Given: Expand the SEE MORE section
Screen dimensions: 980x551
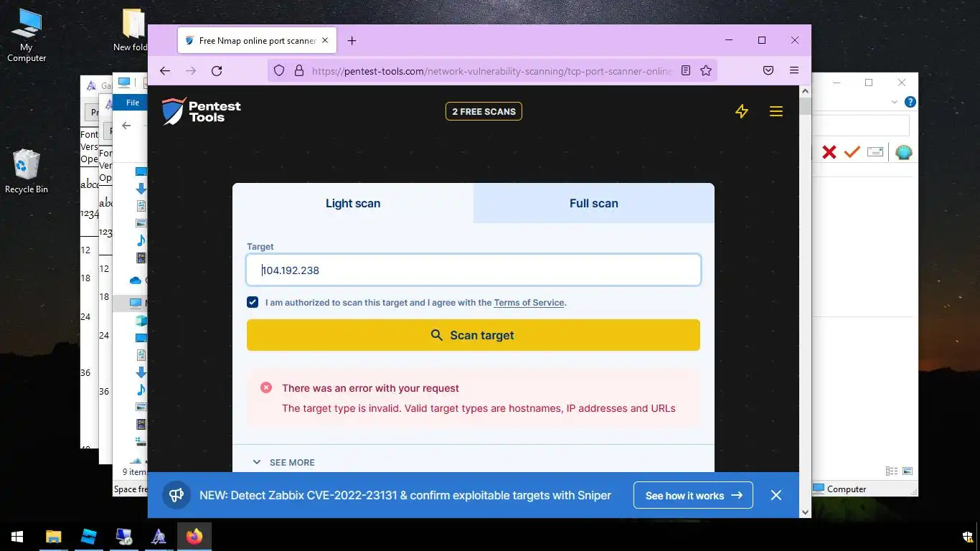Looking at the screenshot, I should click(x=284, y=462).
